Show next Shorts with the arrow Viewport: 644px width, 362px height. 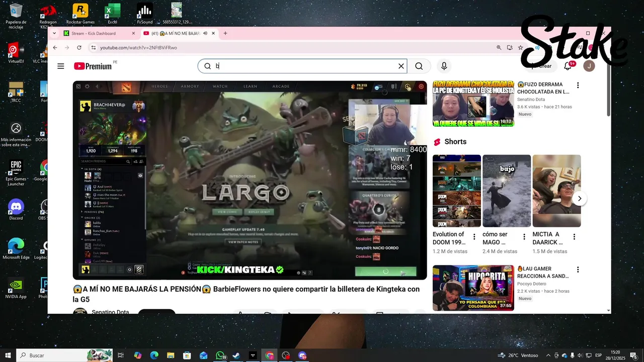[580, 199]
